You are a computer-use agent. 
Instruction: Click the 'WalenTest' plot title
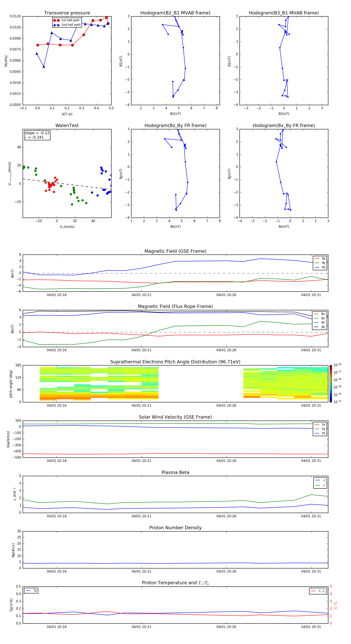click(67, 125)
